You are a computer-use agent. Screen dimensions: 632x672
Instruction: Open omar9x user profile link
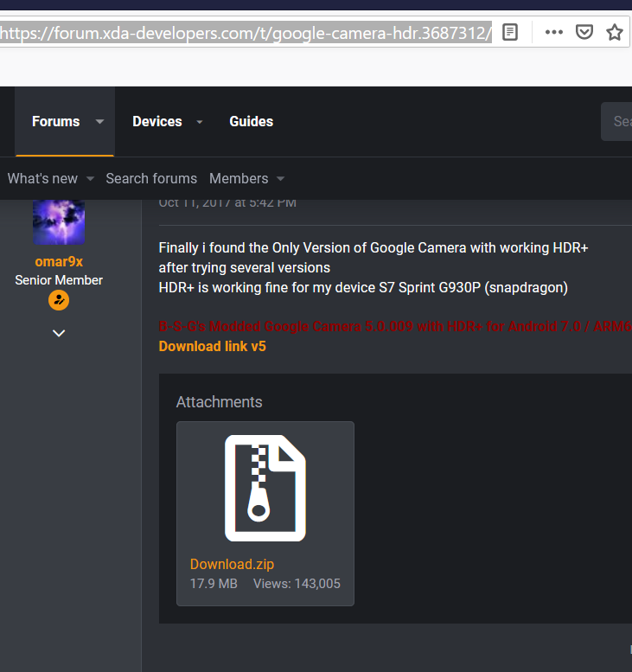pyautogui.click(x=59, y=261)
